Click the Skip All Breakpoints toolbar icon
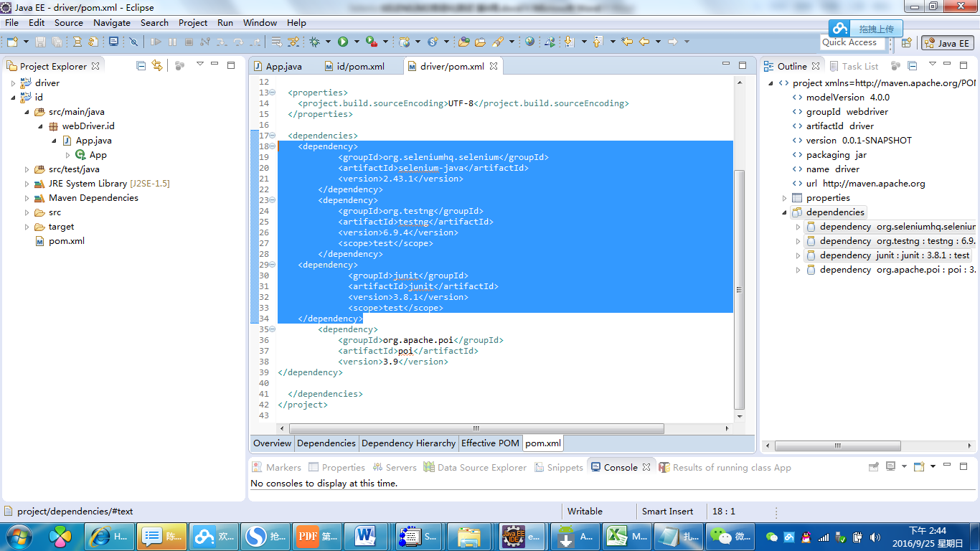This screenshot has width=980, height=551. click(133, 42)
